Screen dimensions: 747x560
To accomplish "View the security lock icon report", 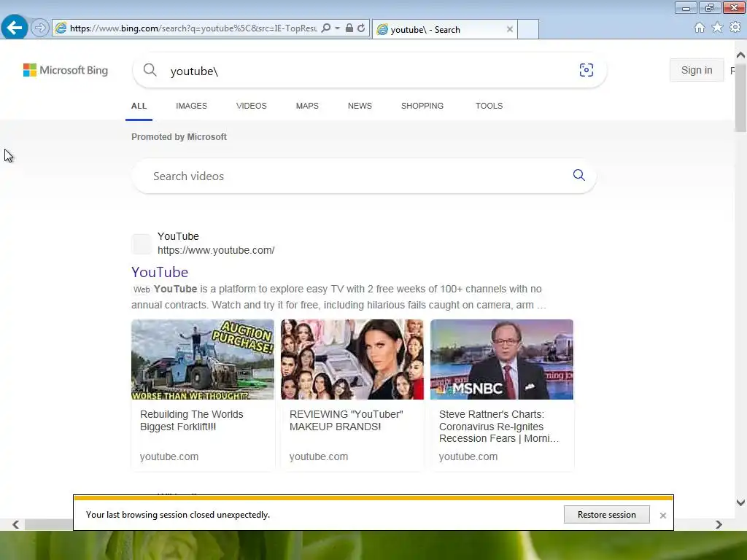I will (349, 28).
